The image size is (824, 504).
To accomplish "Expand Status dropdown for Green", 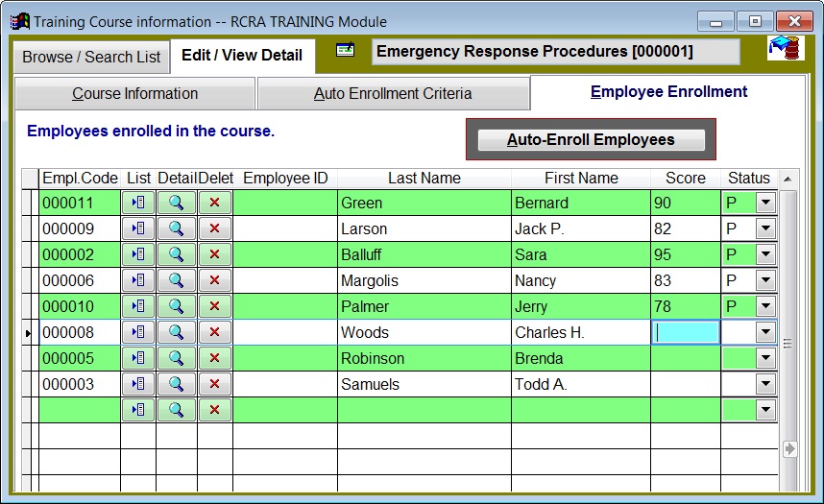I will pyautogui.click(x=765, y=203).
